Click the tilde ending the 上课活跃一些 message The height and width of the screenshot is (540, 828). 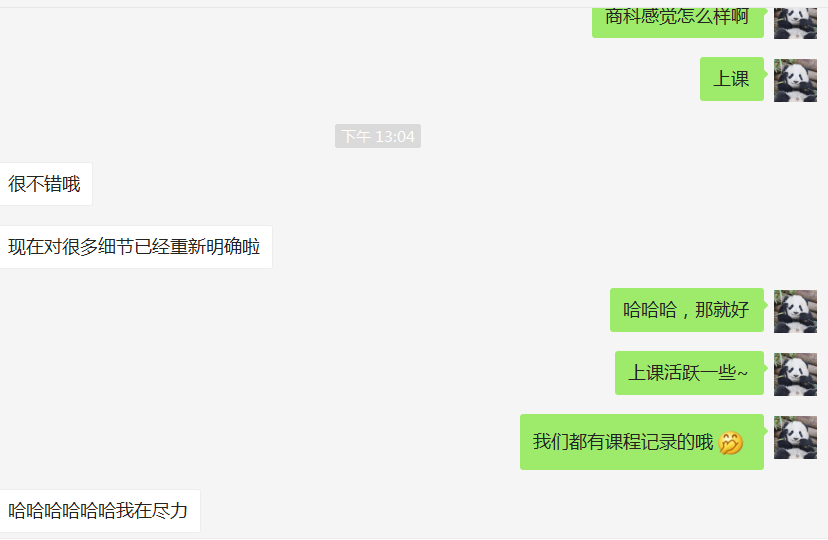[x=742, y=373]
